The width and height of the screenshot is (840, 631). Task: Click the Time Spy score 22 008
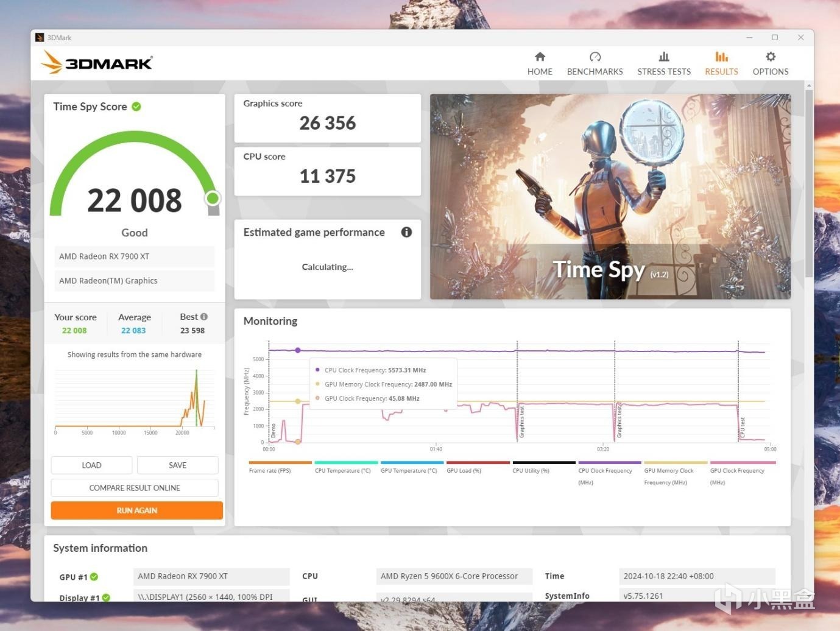tap(135, 200)
